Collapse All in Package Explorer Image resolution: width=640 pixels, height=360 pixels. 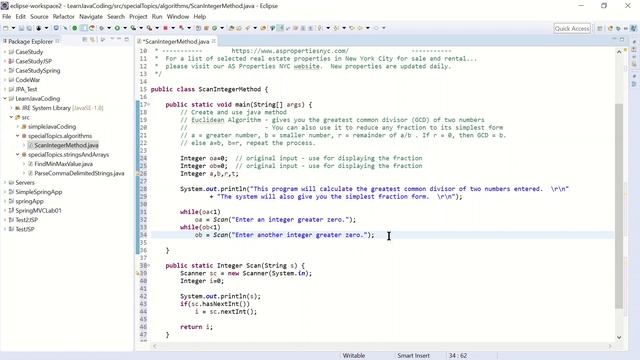click(x=84, y=39)
